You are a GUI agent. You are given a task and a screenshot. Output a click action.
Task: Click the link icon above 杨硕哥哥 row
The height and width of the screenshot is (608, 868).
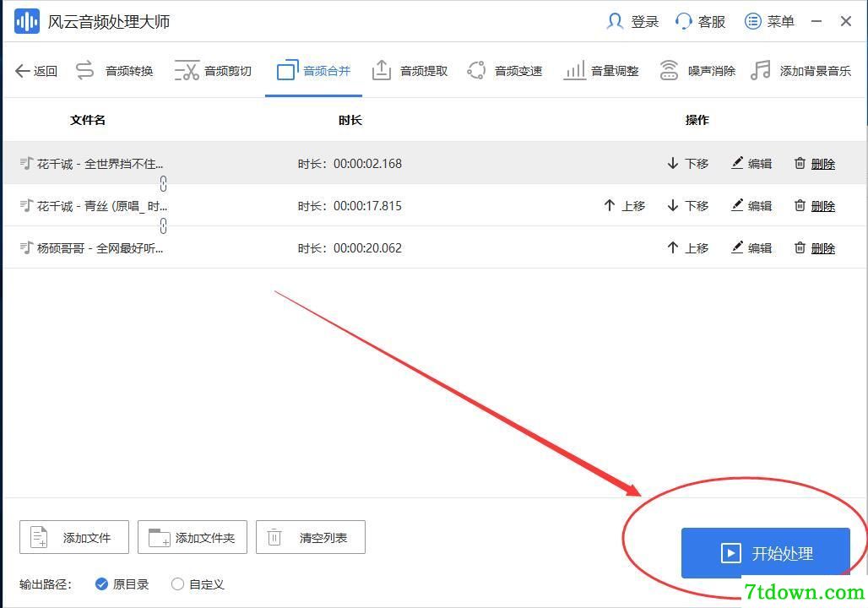(163, 225)
